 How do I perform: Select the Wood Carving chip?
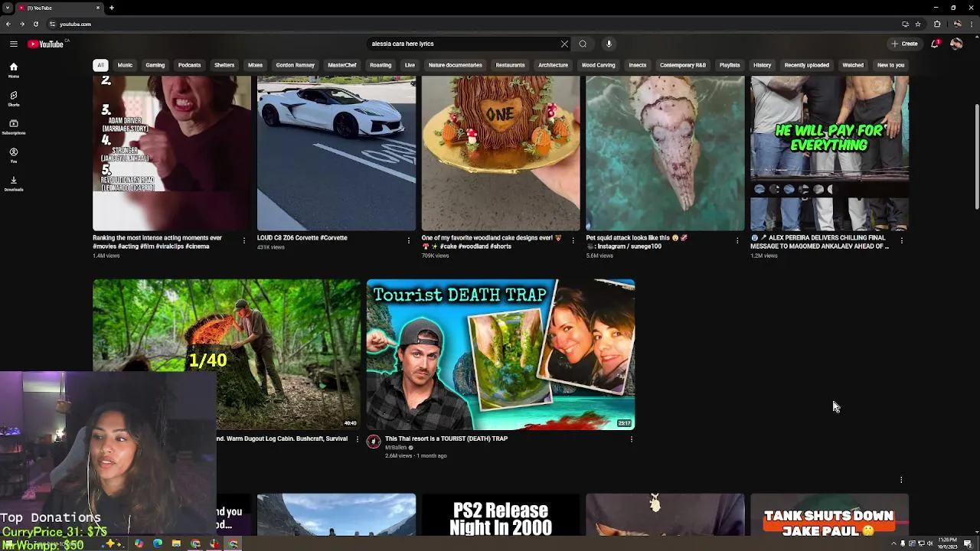tap(598, 65)
